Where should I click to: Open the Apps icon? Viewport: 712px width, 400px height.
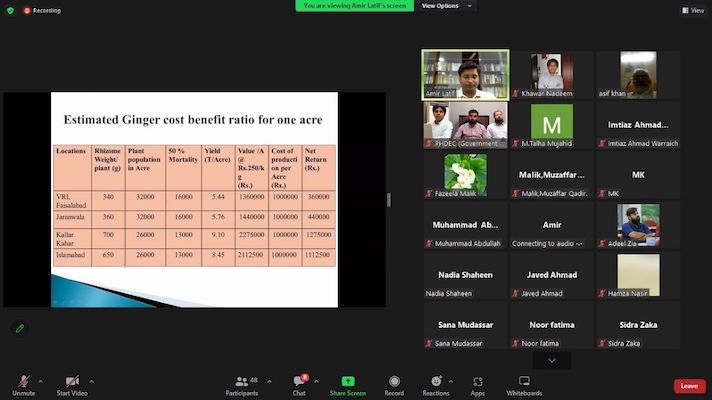click(x=478, y=384)
